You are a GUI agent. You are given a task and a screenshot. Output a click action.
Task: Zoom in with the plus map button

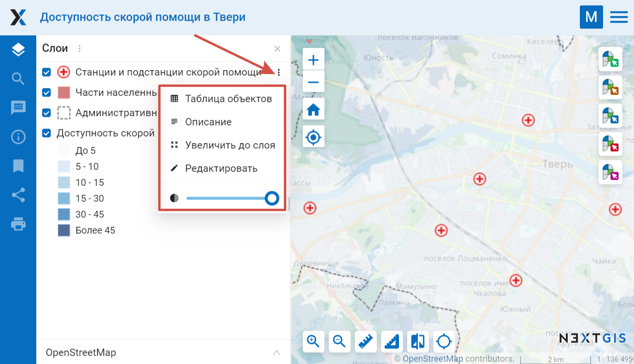point(313,60)
